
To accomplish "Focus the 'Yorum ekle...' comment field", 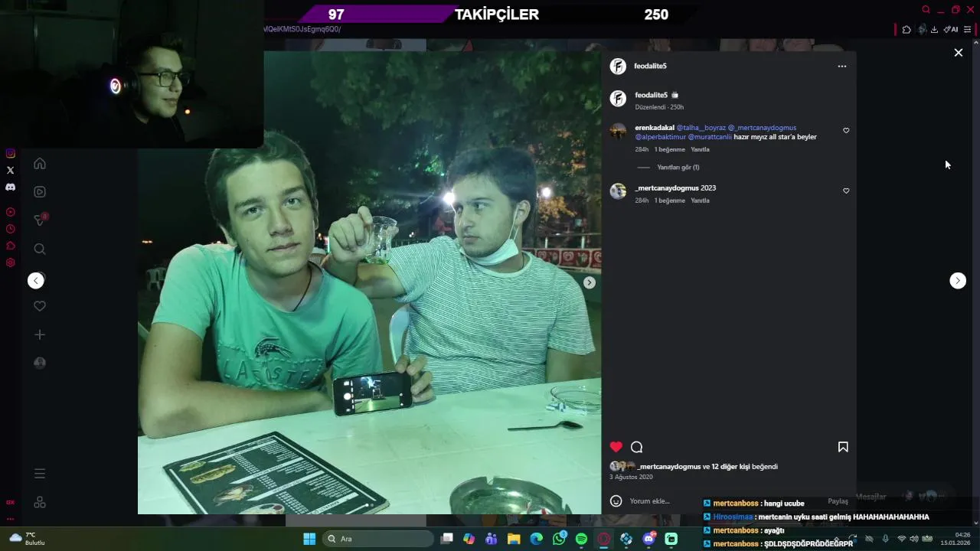I will pyautogui.click(x=649, y=501).
